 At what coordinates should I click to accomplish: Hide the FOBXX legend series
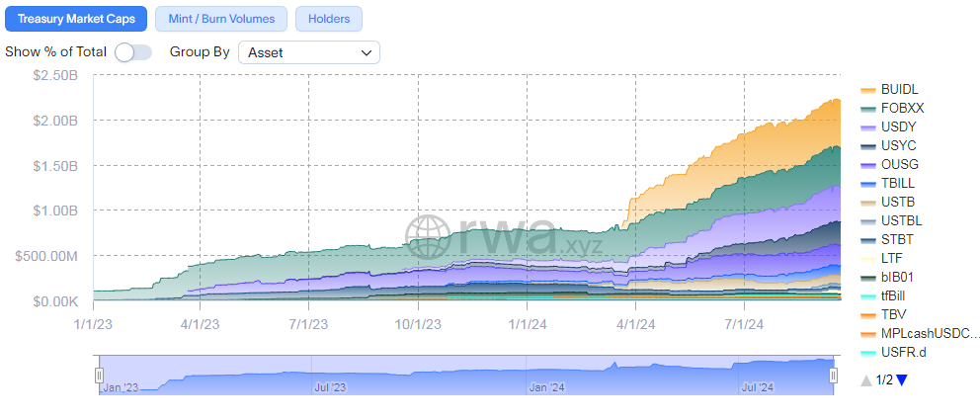tap(868, 108)
